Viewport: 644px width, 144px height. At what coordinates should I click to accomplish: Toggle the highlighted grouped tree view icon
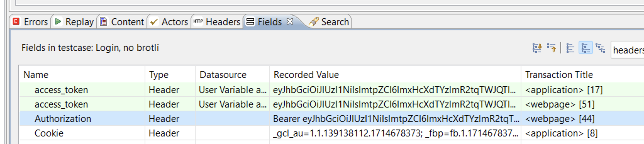[586, 48]
